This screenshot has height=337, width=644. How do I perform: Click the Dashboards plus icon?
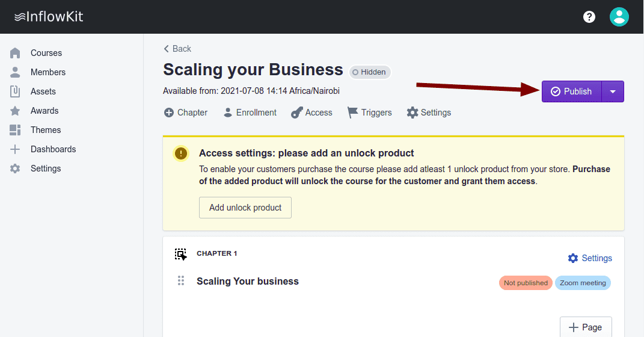tap(15, 149)
